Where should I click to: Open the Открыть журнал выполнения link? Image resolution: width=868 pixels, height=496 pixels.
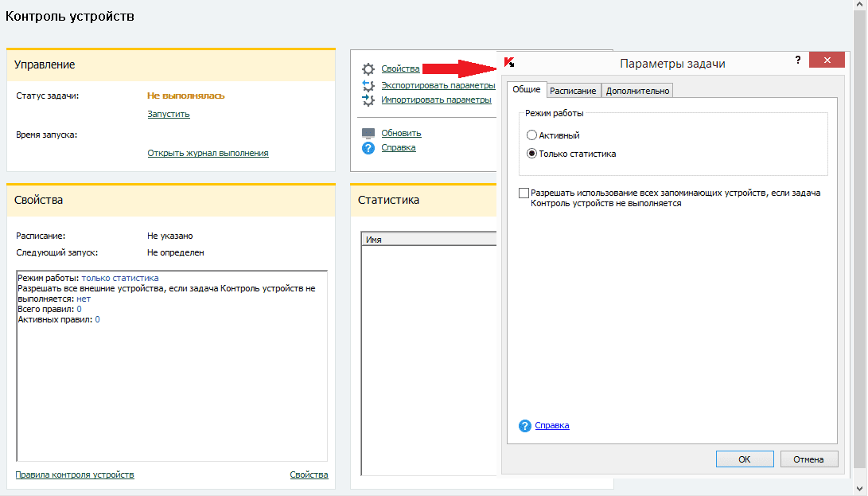click(208, 153)
